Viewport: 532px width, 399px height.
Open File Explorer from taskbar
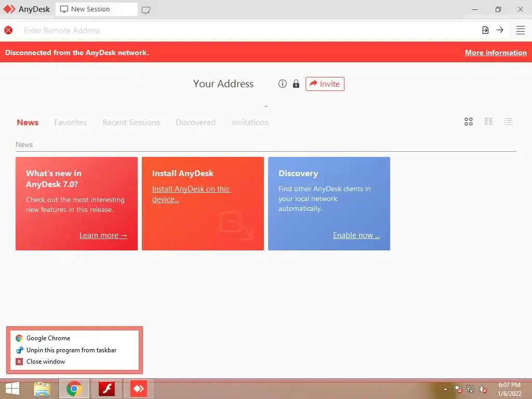42,389
